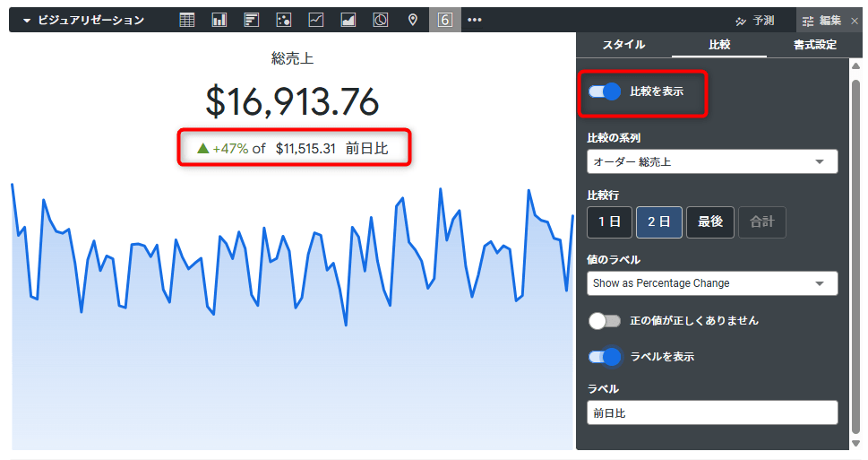Click the $16,913.76 total value

pos(292,102)
